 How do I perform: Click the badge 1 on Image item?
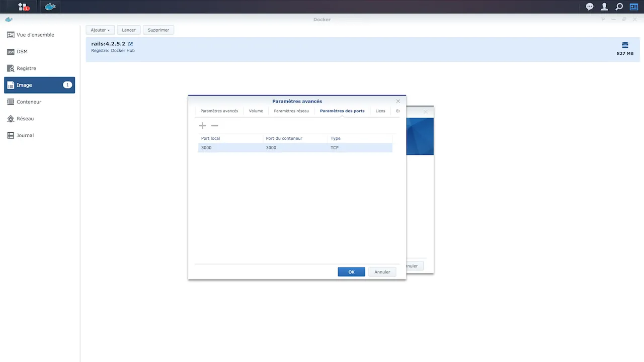67,85
